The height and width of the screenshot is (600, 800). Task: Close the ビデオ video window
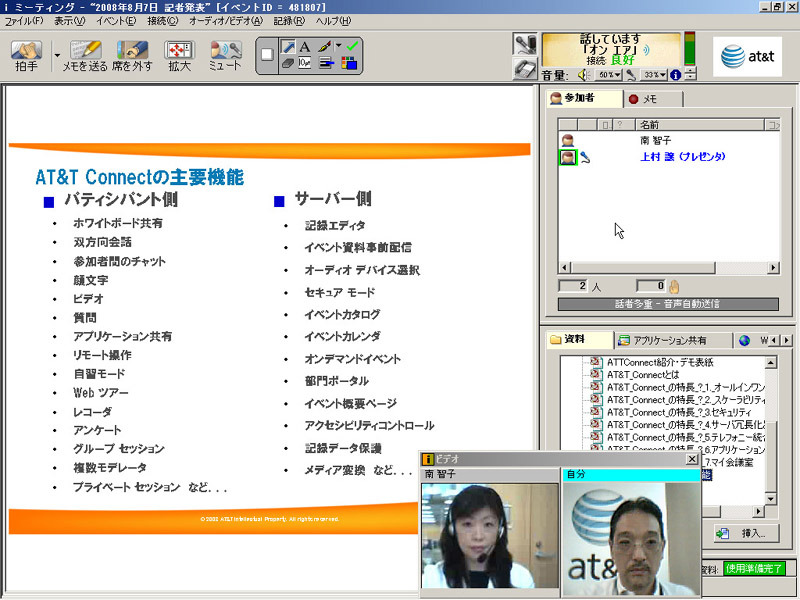(x=692, y=459)
